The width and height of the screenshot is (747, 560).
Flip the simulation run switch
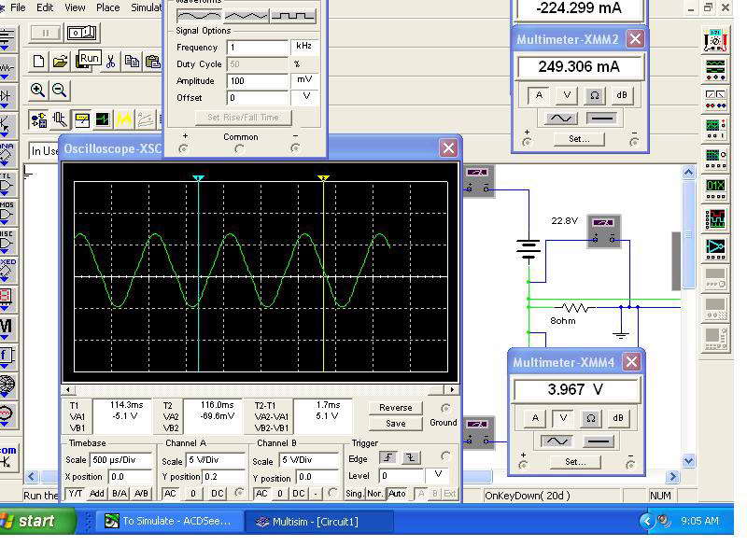coord(82,33)
